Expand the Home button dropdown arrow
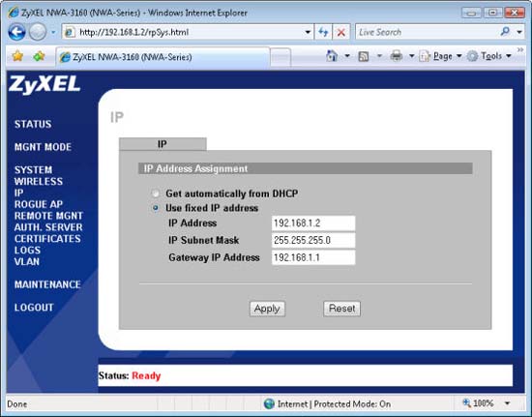This screenshot has height=417, width=532. (x=347, y=56)
